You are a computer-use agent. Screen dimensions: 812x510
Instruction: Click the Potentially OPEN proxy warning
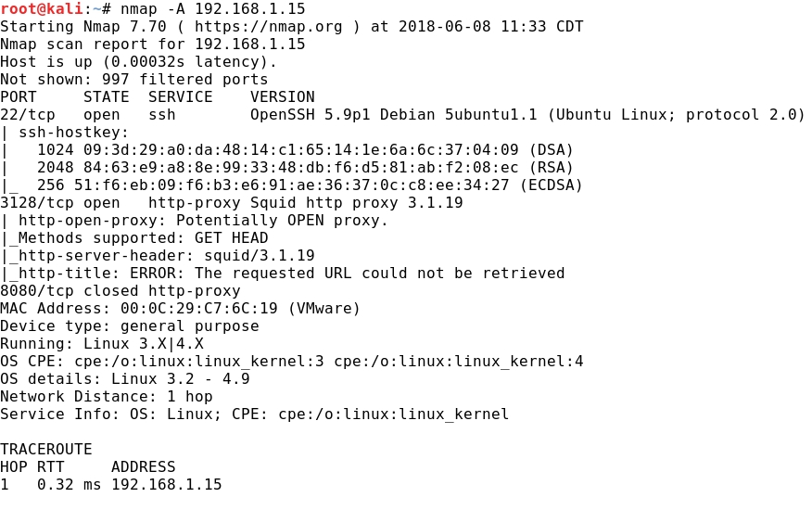(282, 221)
